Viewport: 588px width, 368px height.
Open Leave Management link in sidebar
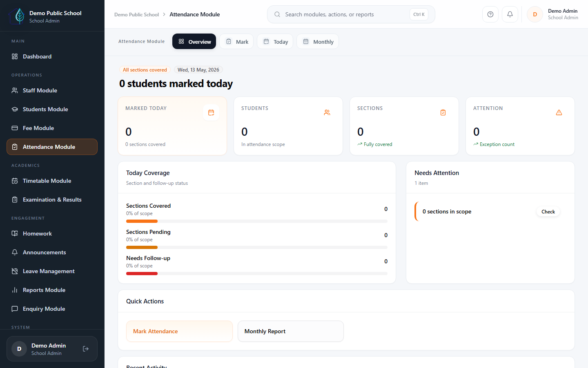[x=52, y=271]
